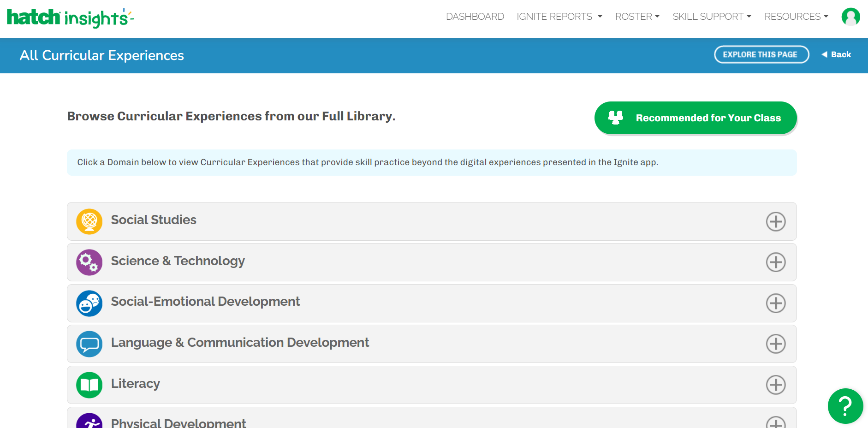Click the Literacy open book icon
The height and width of the screenshot is (428, 868).
pyautogui.click(x=89, y=385)
